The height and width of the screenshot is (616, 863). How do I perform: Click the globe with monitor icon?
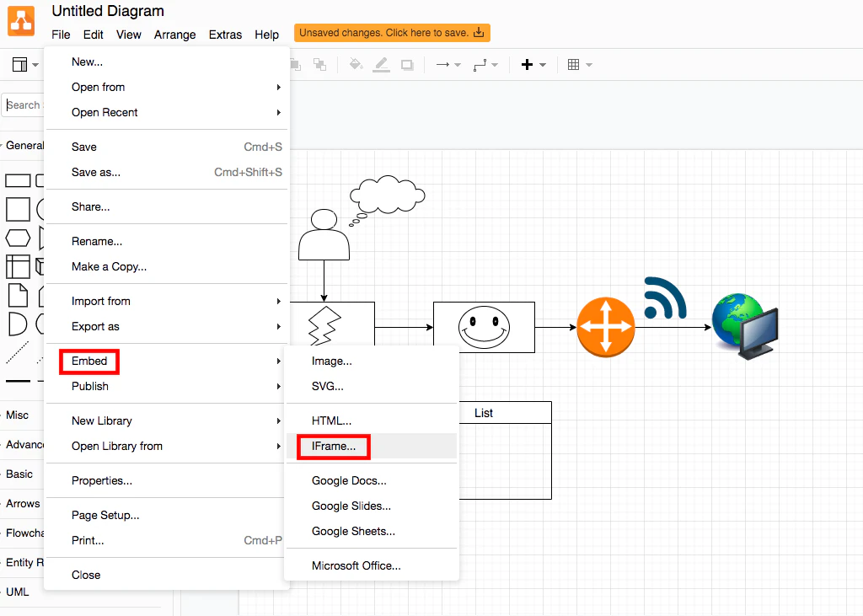[x=745, y=326]
